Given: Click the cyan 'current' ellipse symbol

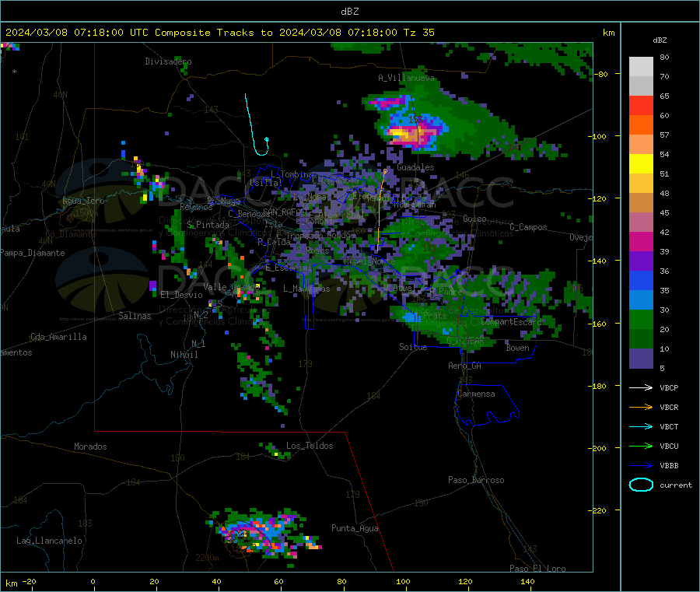Looking at the screenshot, I should coord(641,485).
